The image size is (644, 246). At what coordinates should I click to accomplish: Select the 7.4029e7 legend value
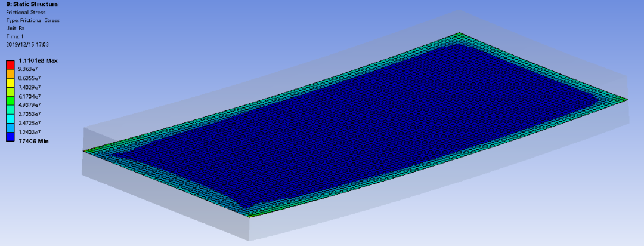pos(30,87)
